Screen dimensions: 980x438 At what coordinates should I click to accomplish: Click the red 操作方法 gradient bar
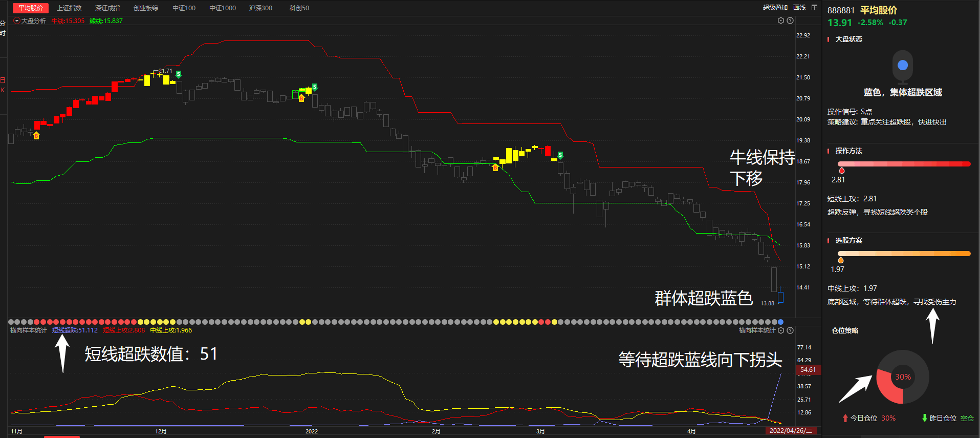coord(904,164)
